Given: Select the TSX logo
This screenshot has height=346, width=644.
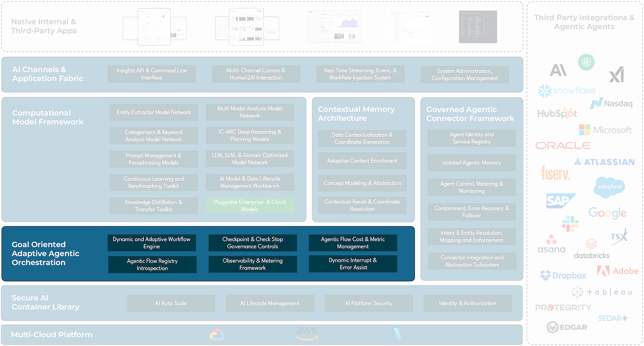Looking at the screenshot, I should click(619, 236).
